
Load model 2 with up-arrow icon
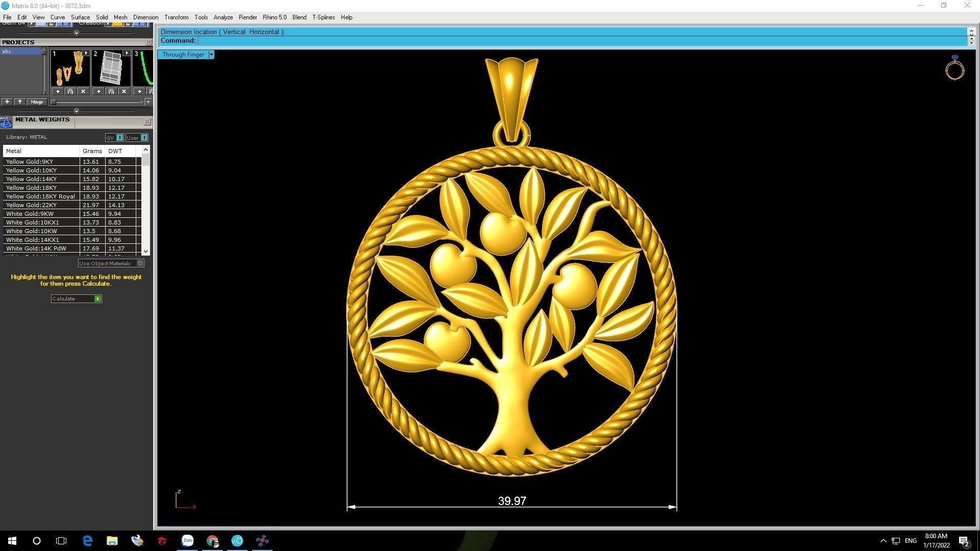[x=99, y=91]
